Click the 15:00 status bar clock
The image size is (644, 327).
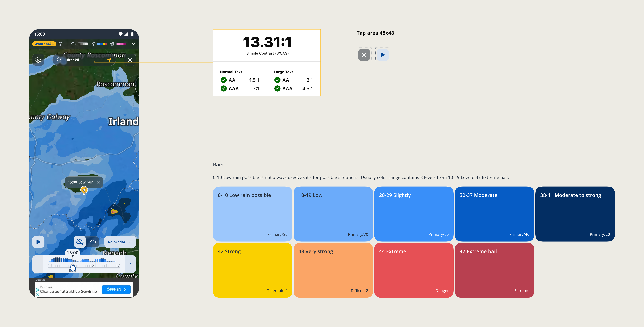click(x=39, y=34)
